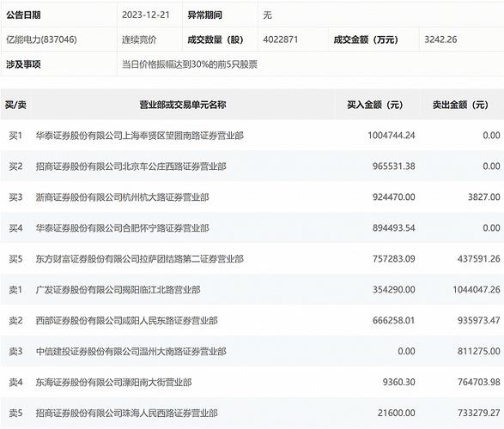Click trade amount value 3242.26
Image resolution: width=504 pixels, height=429 pixels.
pos(440,39)
